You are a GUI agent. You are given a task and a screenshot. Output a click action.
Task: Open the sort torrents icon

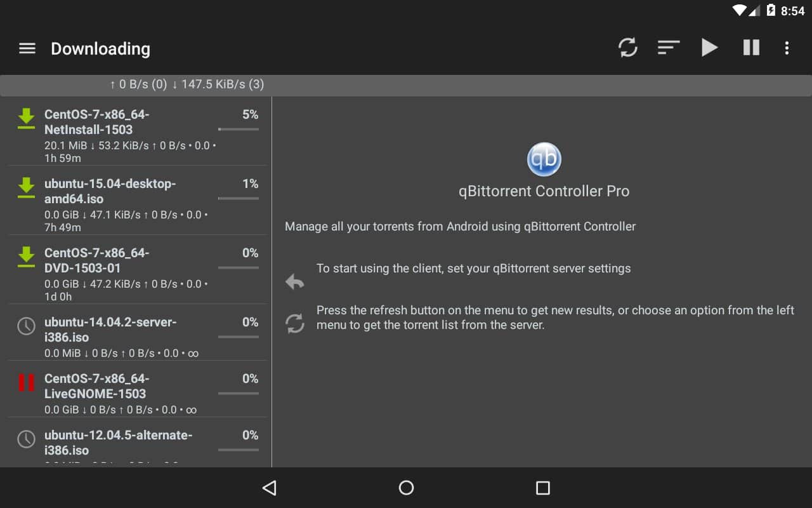tap(668, 48)
